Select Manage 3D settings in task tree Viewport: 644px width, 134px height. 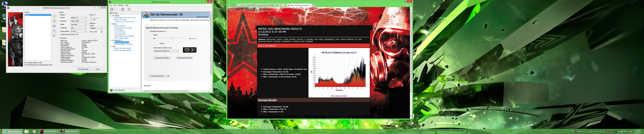coord(120,20)
